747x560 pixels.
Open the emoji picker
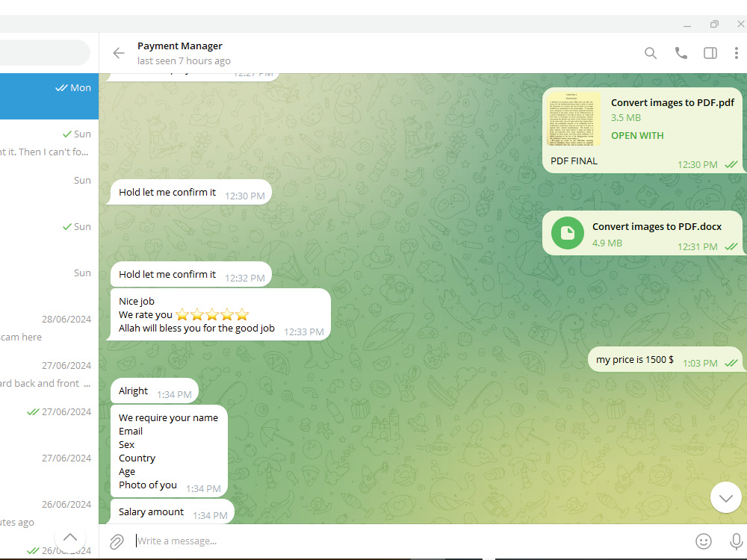click(x=703, y=541)
